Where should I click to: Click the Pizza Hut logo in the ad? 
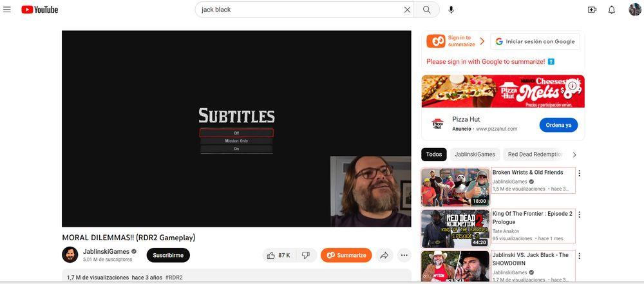click(x=437, y=124)
